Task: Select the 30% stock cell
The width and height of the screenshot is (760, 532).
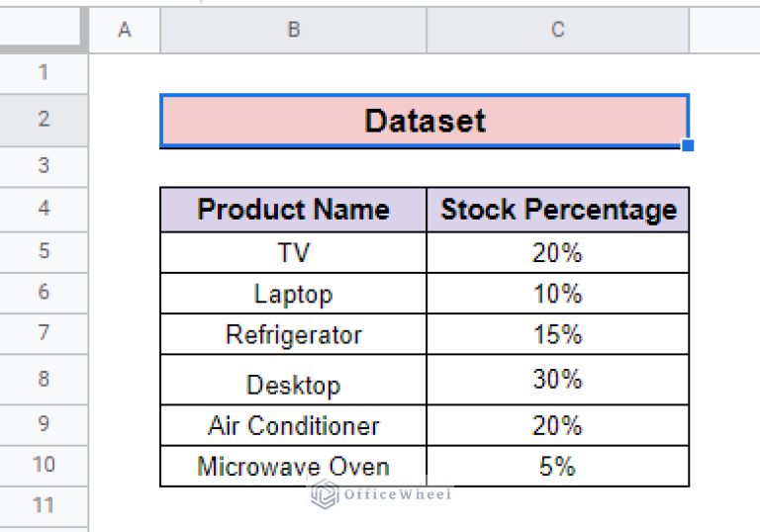Action: tap(558, 380)
